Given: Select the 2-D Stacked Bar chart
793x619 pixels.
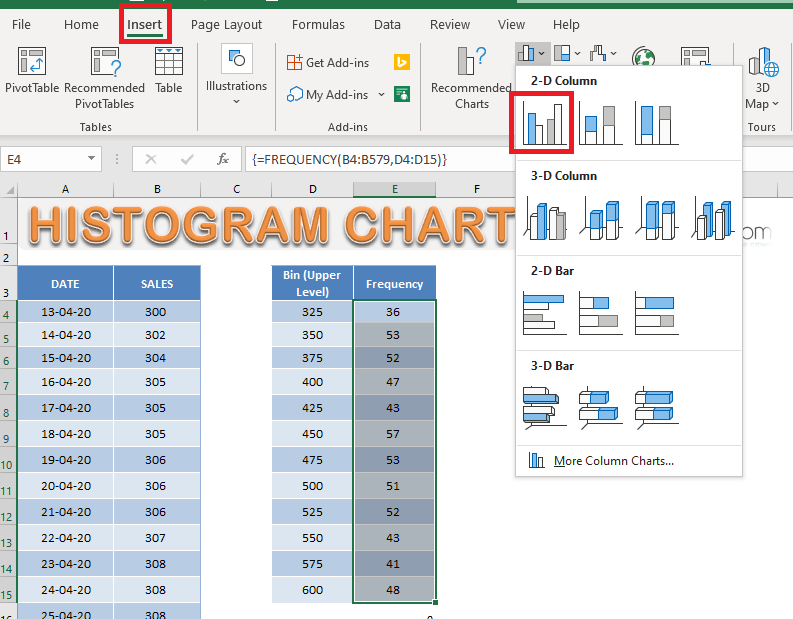Looking at the screenshot, I should pyautogui.click(x=600, y=313).
